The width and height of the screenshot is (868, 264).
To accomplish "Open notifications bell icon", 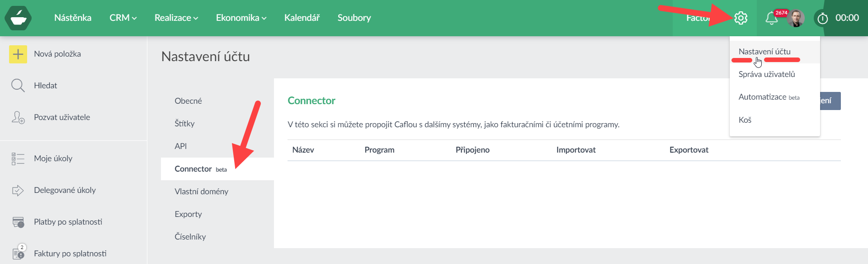I will pyautogui.click(x=771, y=18).
